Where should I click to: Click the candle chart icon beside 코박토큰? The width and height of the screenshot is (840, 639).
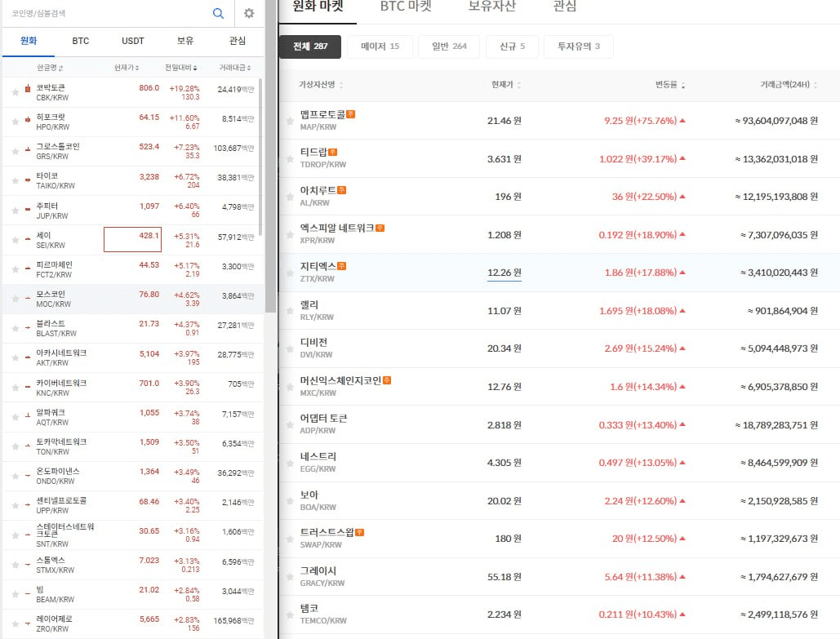(27, 88)
